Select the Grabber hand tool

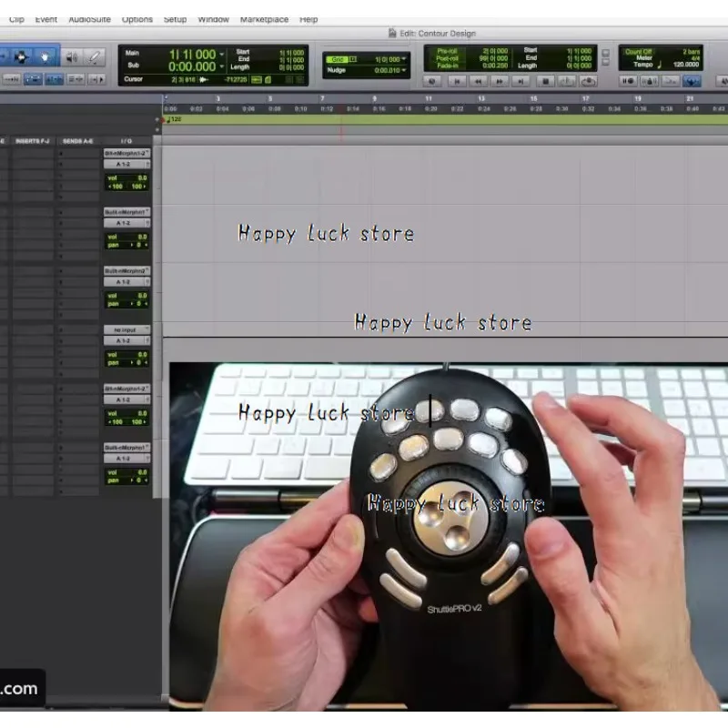[x=45, y=56]
